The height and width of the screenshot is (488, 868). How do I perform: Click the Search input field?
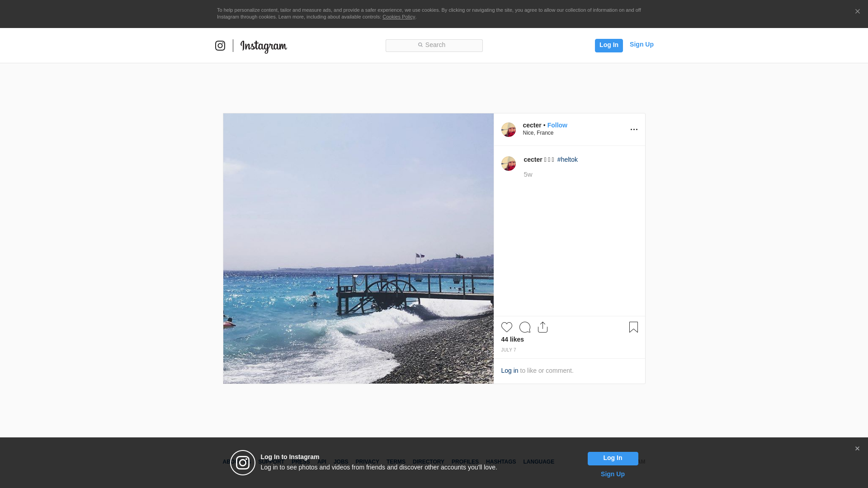tap(434, 46)
